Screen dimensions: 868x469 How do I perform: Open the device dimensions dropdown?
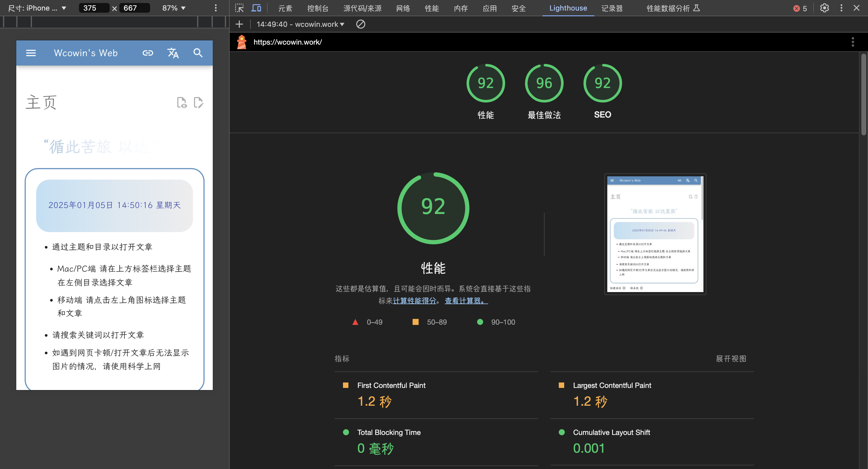[x=37, y=8]
